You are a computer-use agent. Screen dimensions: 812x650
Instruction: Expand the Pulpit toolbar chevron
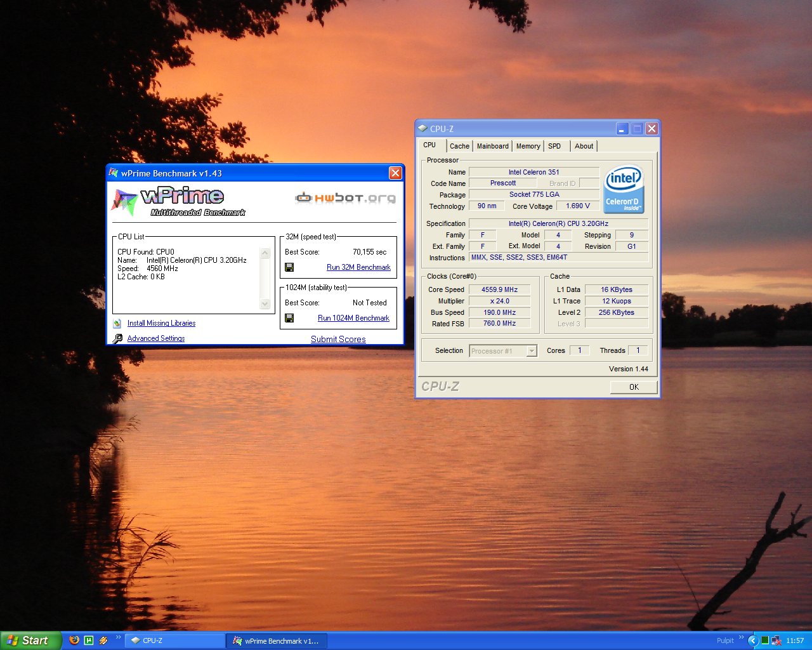(741, 638)
